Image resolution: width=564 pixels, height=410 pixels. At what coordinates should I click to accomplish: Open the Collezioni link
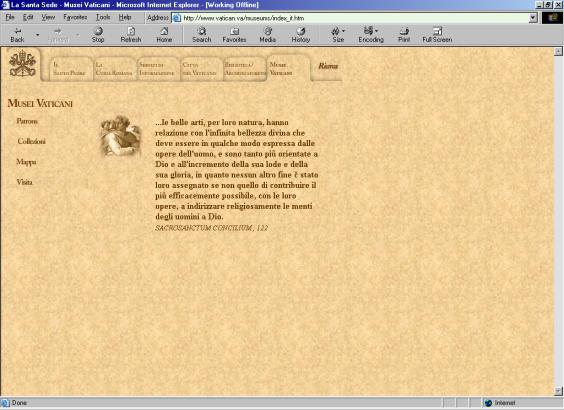pyautogui.click(x=32, y=141)
